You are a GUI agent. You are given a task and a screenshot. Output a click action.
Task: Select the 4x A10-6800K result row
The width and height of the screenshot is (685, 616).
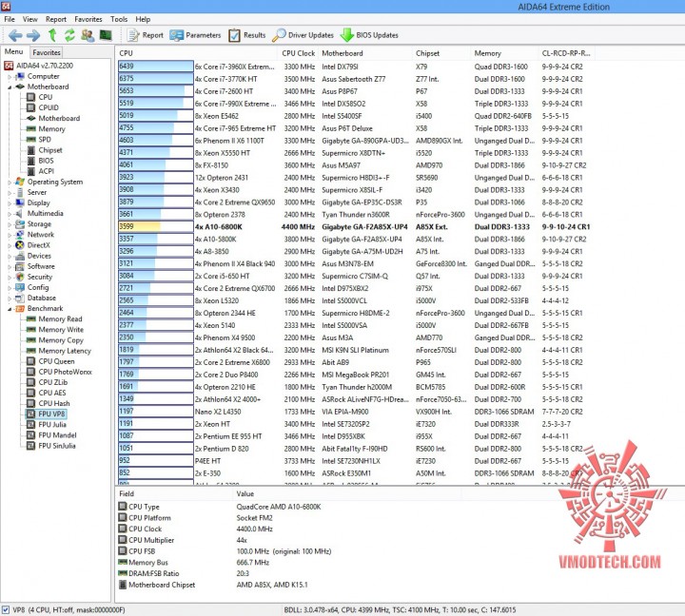point(354,226)
